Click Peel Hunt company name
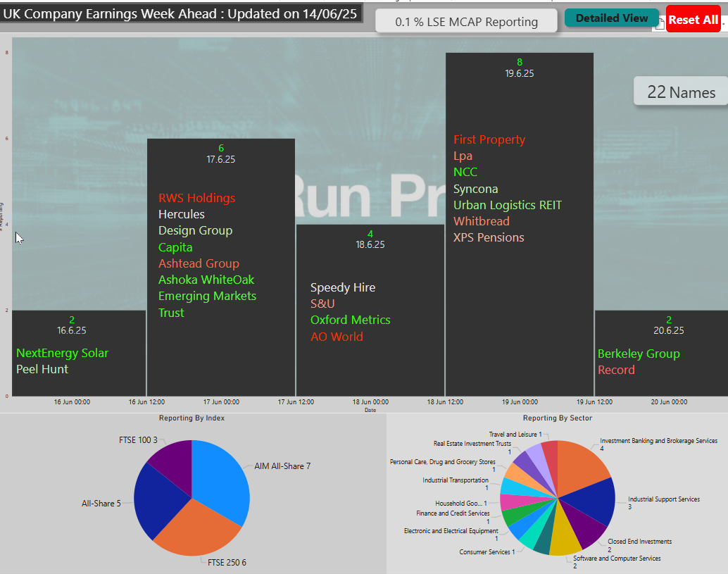This screenshot has height=574, width=728. tap(42, 369)
